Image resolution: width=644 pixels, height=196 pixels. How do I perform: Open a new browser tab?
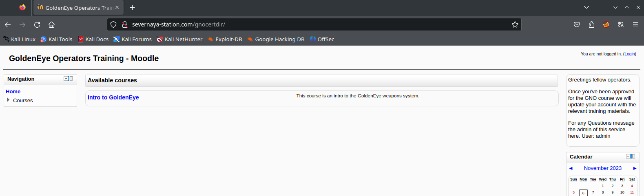[x=132, y=8]
